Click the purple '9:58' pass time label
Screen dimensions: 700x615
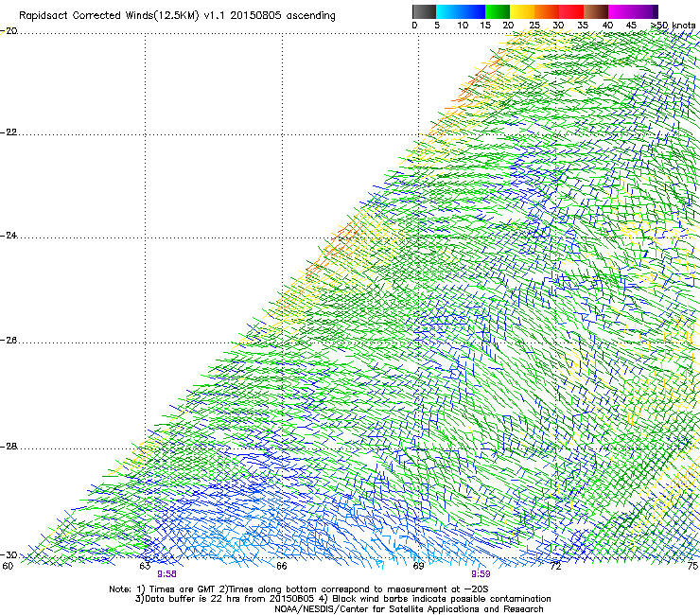click(x=166, y=574)
